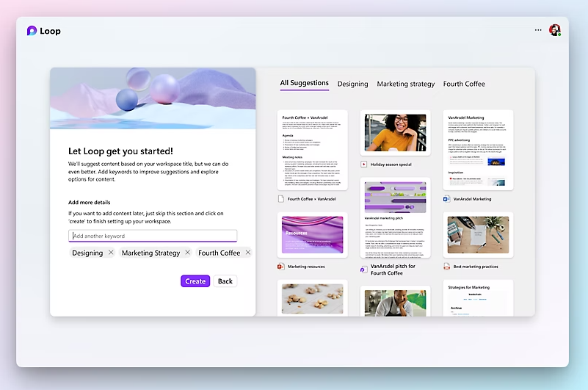The width and height of the screenshot is (588, 390).
Task: Open the VanArsdel Marketing document thumbnail
Action: pos(478,150)
